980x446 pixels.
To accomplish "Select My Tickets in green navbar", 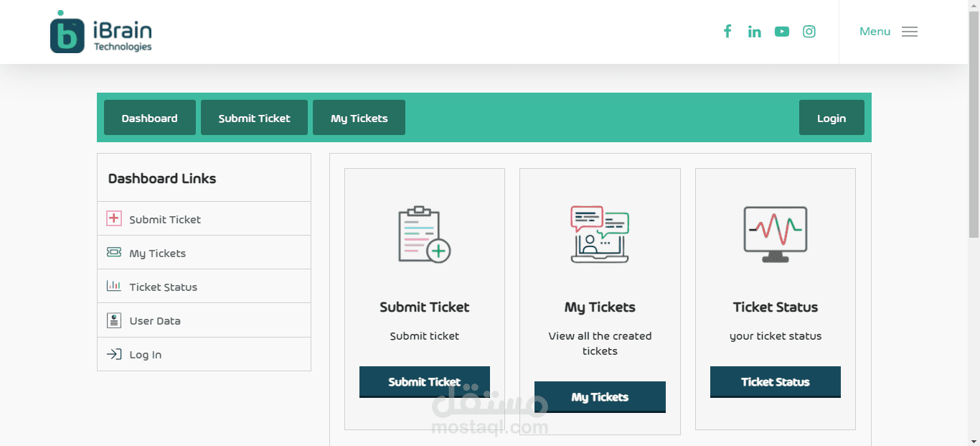I will click(x=359, y=118).
